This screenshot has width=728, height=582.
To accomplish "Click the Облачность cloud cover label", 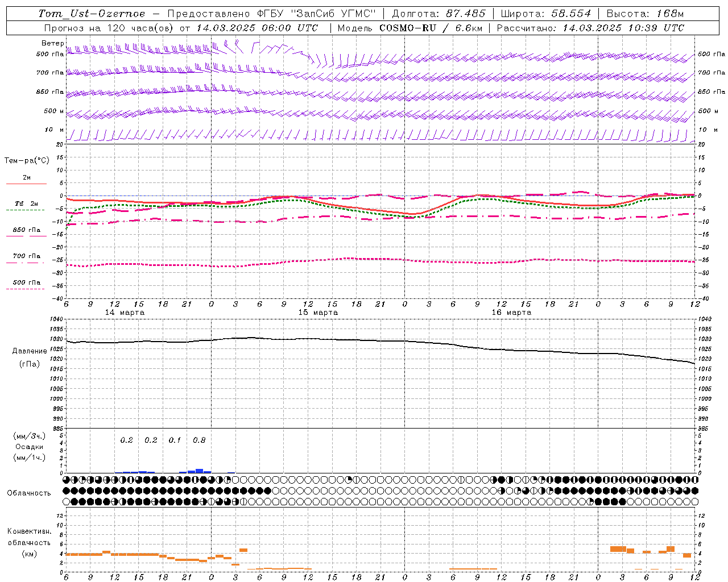I will 29,493.
